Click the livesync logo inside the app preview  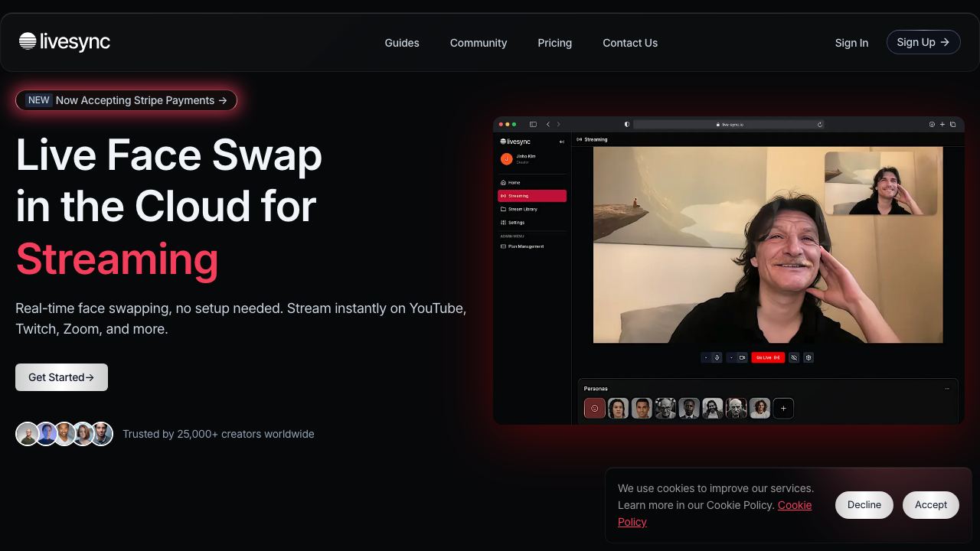point(515,142)
